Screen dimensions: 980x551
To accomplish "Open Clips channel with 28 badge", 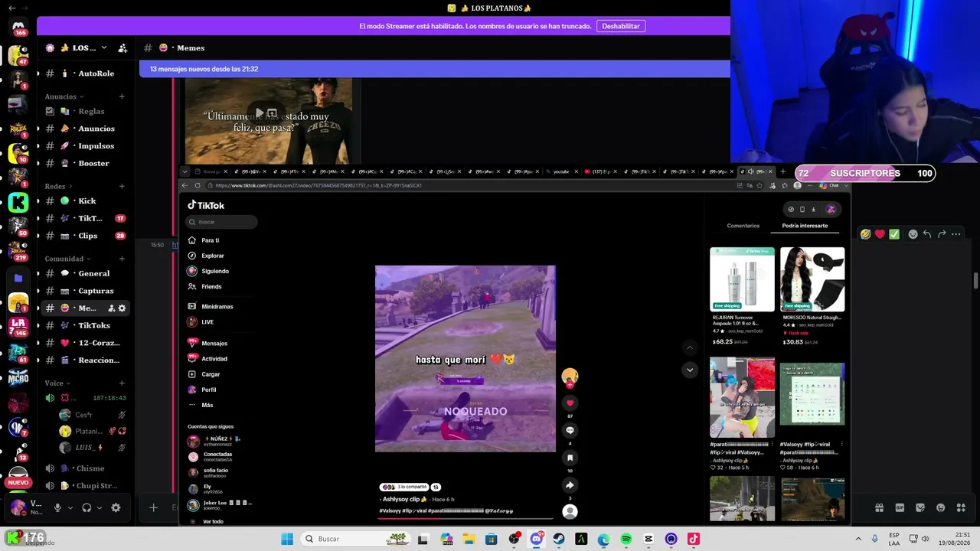I will tap(87, 236).
